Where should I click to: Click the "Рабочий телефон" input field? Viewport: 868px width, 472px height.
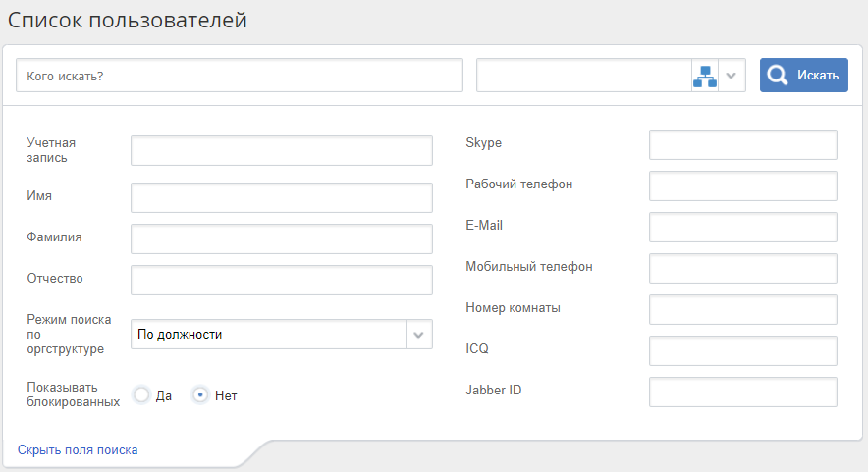coord(742,185)
